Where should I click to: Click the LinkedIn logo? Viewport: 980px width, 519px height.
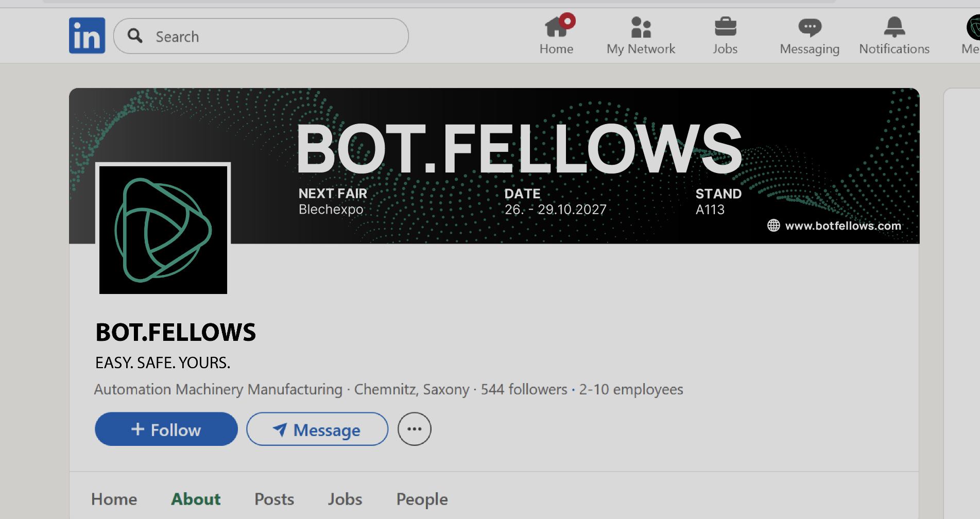[87, 35]
